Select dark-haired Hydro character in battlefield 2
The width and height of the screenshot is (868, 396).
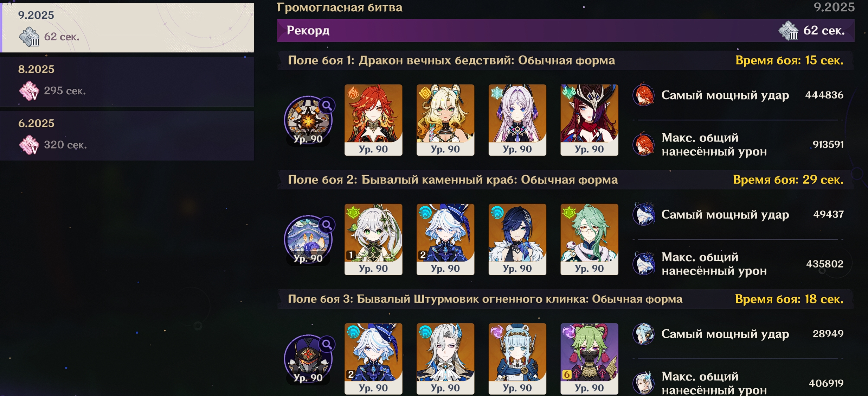pos(517,239)
